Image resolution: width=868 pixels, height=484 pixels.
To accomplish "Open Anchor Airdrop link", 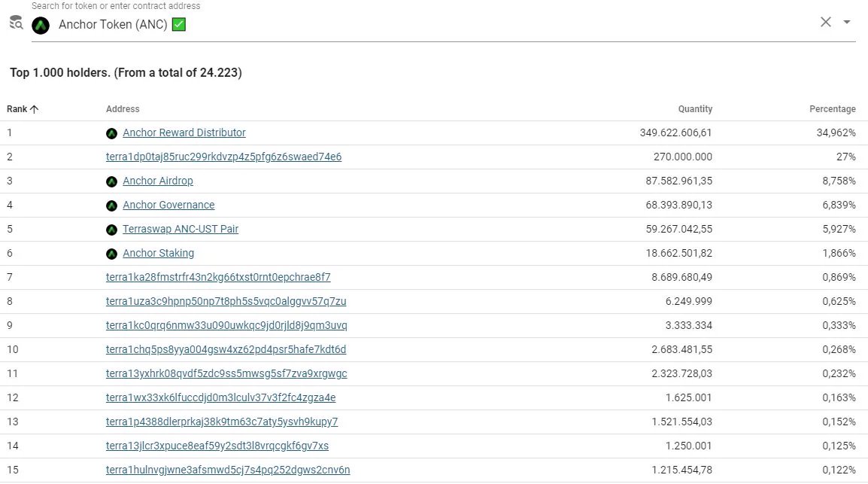I will pyautogui.click(x=158, y=181).
